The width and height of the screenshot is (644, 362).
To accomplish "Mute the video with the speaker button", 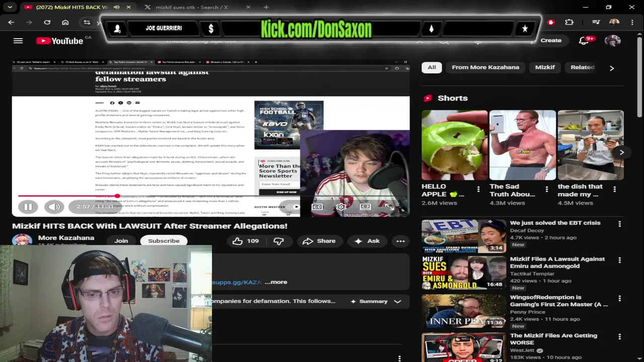I will point(54,207).
